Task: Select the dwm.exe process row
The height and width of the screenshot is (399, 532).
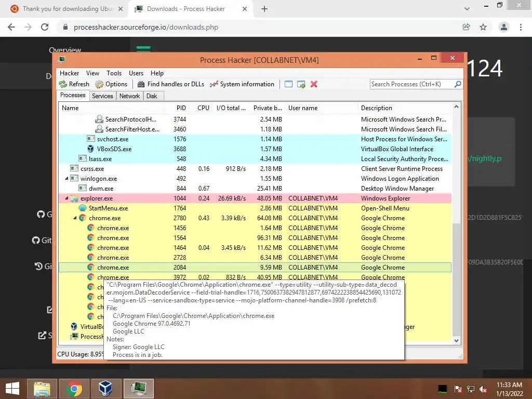Action: (x=255, y=188)
